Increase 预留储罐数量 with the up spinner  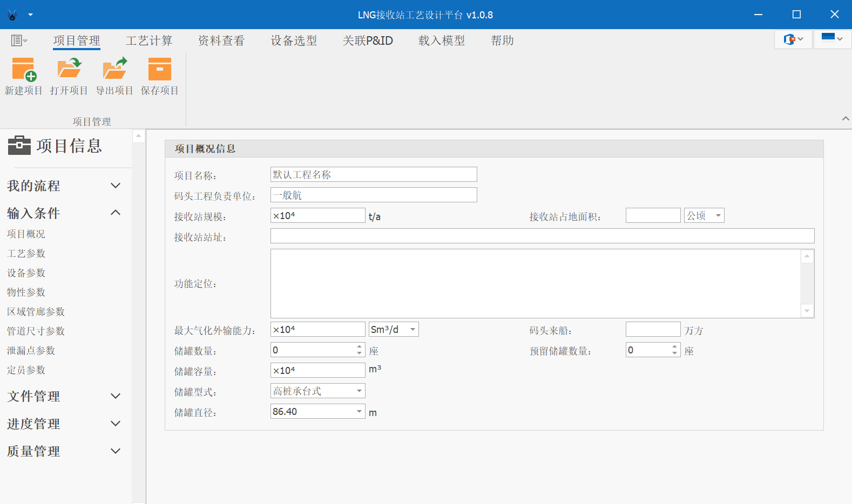pyautogui.click(x=675, y=346)
